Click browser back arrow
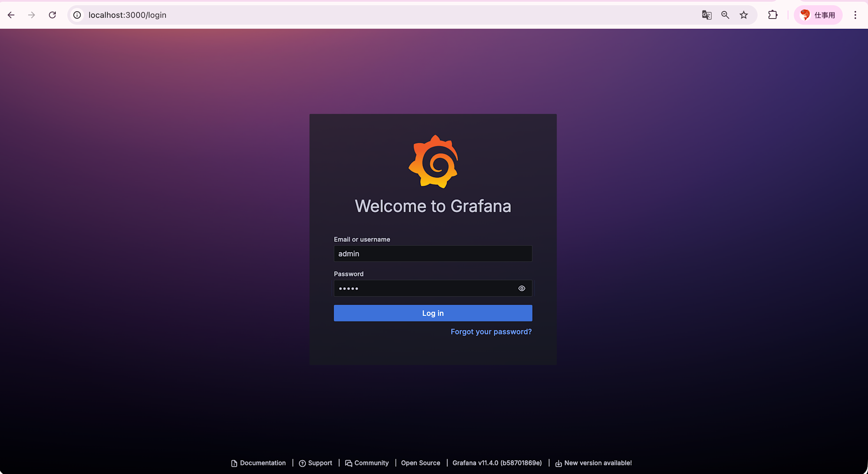Screen dimensions: 868x474 pyautogui.click(x=11, y=15)
